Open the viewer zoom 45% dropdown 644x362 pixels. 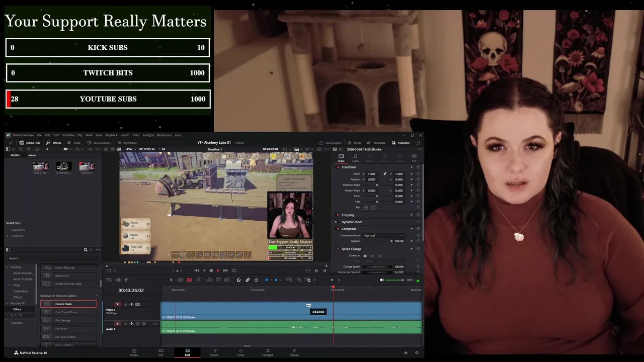[x=131, y=149]
